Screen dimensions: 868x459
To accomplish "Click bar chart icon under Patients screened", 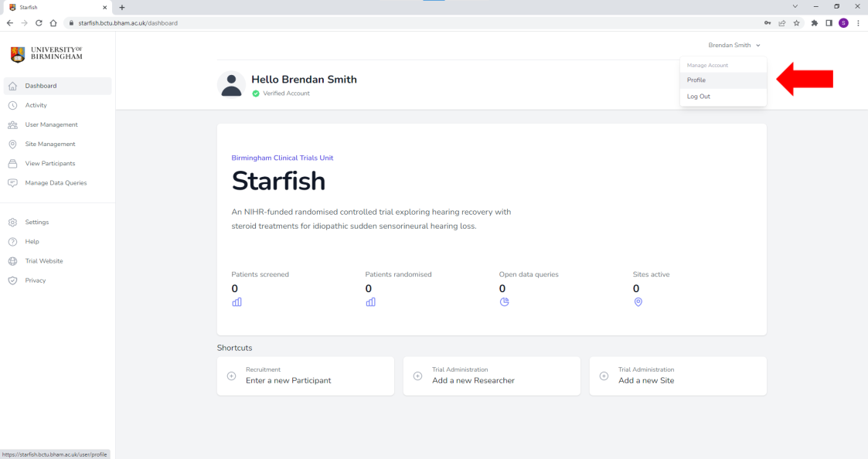I will [237, 302].
